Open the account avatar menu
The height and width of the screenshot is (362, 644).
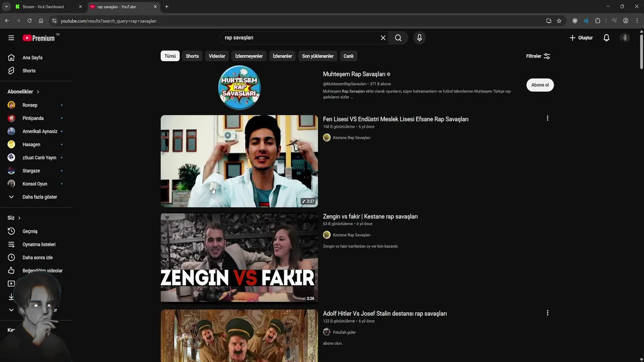tap(625, 38)
